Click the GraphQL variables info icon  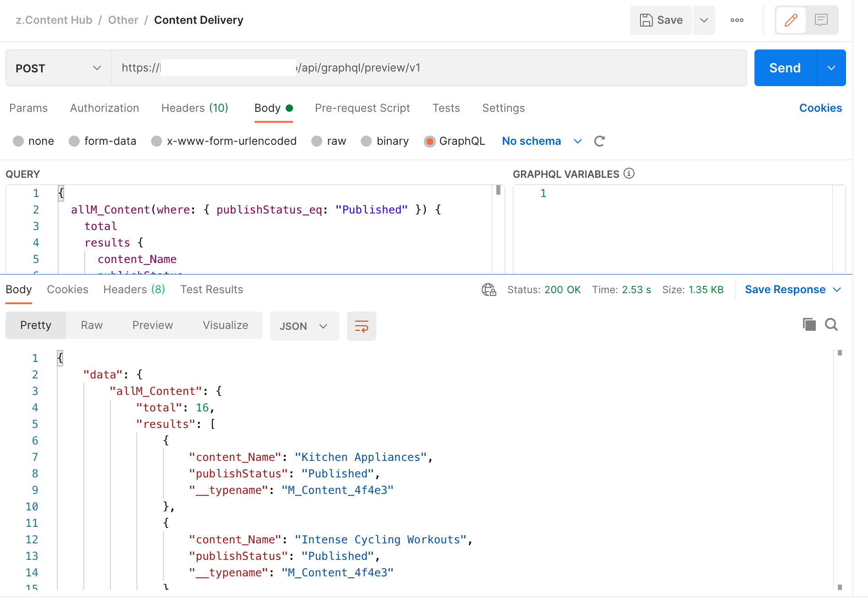[629, 174]
